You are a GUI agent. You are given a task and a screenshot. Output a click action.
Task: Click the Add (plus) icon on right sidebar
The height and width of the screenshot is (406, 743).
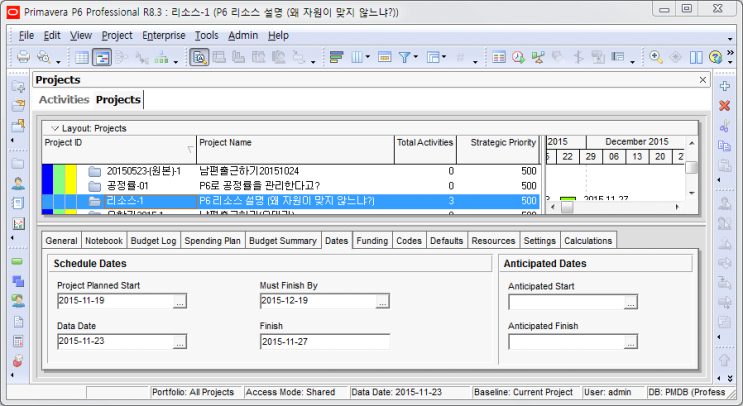725,86
